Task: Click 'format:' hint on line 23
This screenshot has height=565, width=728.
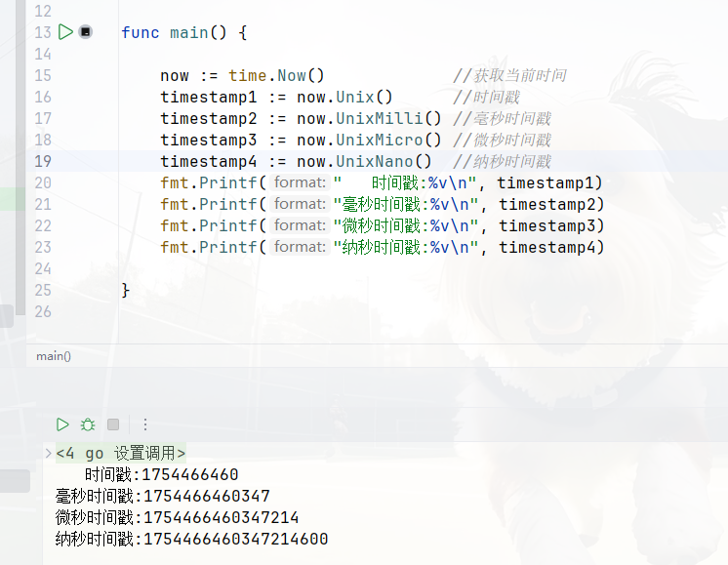Action: click(x=300, y=247)
